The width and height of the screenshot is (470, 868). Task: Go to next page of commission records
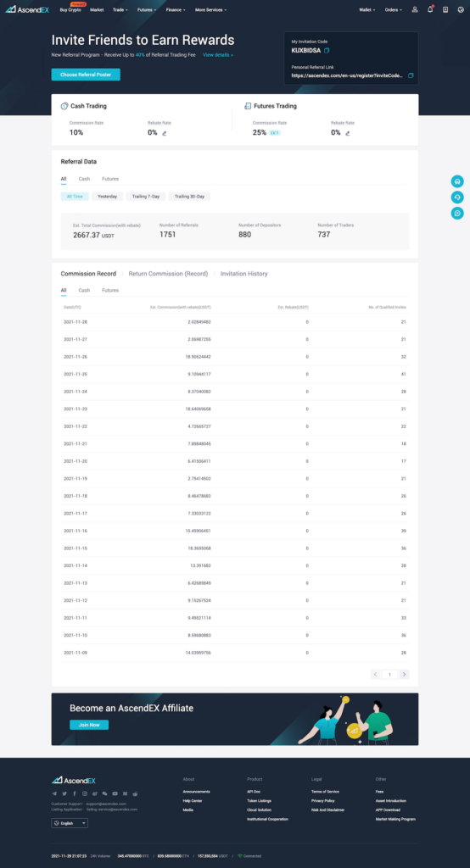click(405, 674)
